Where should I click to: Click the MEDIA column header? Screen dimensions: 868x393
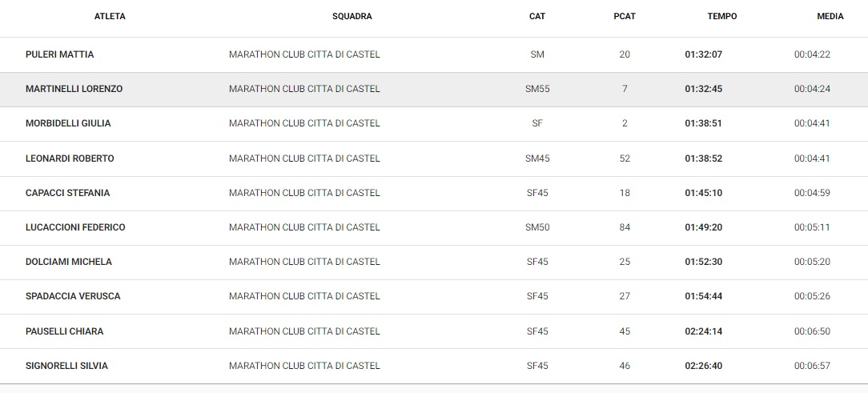click(830, 17)
